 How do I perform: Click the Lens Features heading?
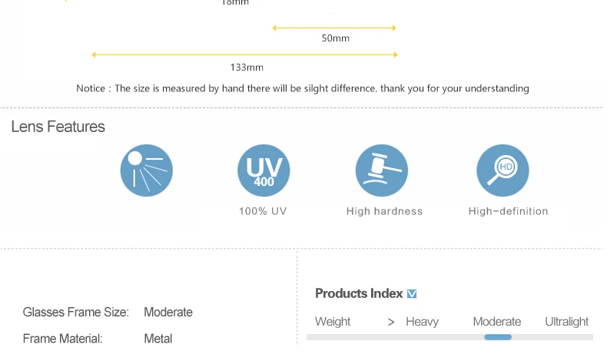(x=58, y=127)
